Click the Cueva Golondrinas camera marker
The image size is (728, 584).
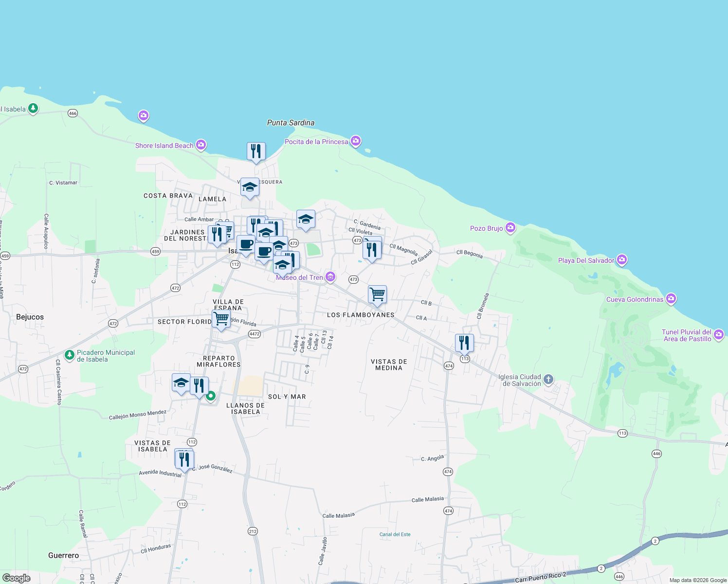click(671, 298)
